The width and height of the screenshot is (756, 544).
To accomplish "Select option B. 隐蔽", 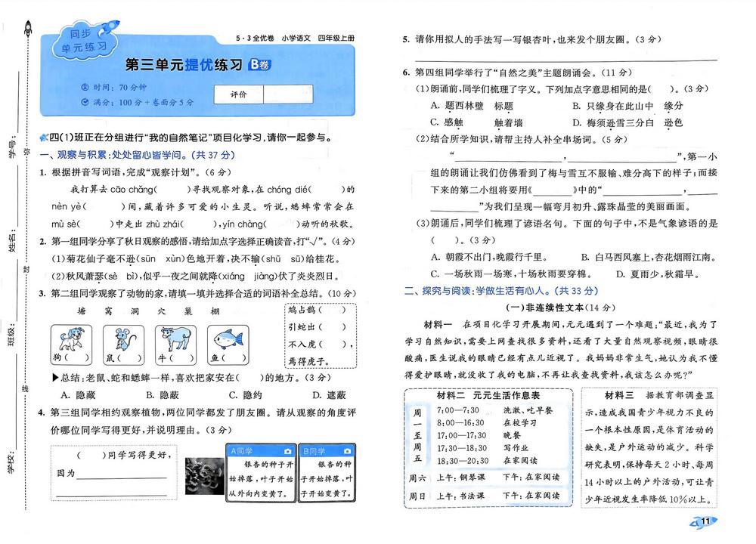I will point(163,395).
